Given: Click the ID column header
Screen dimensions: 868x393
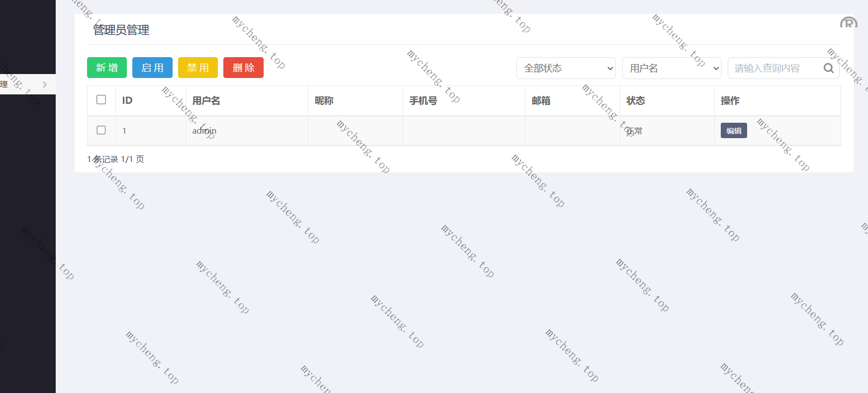Looking at the screenshot, I should (x=127, y=100).
